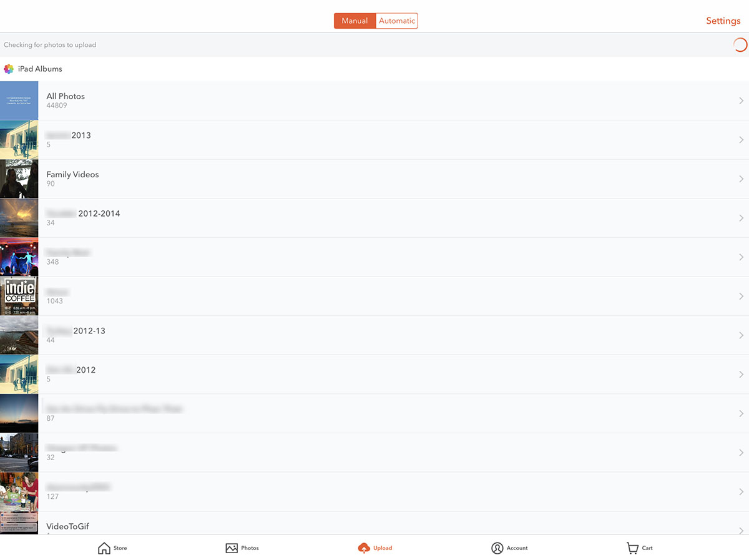Screen dimensions: 749x560
Task: Expand the All Photos album chevron
Action: [x=741, y=101]
